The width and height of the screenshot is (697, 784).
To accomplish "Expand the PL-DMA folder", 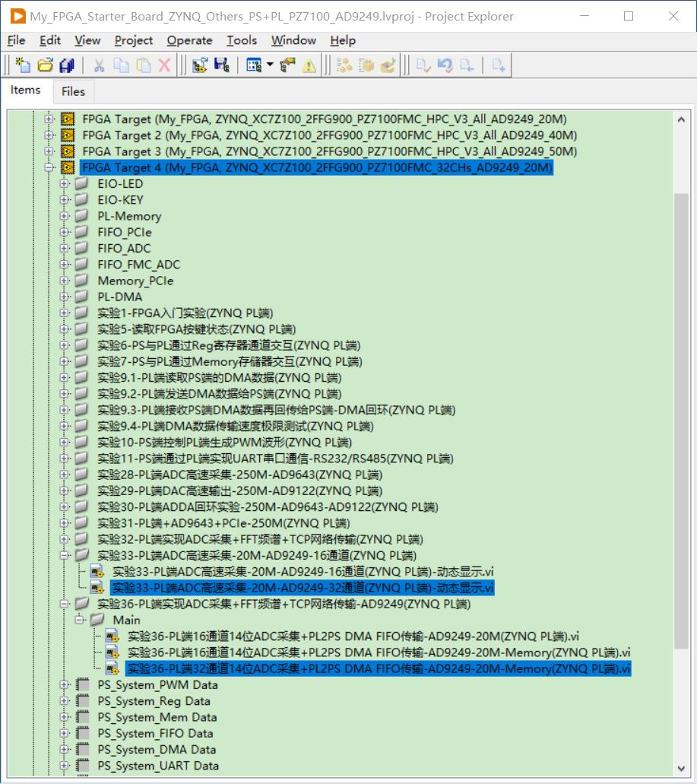I will coord(64,297).
